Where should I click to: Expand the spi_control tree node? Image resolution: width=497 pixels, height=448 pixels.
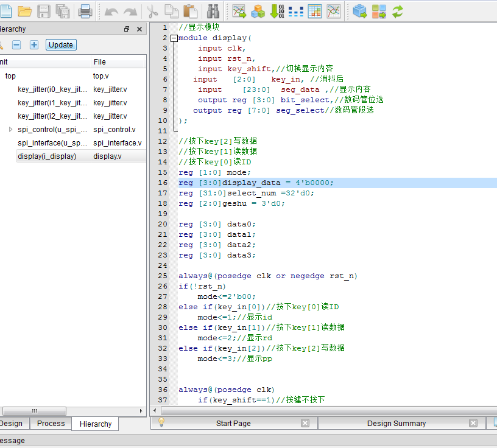[x=10, y=130]
